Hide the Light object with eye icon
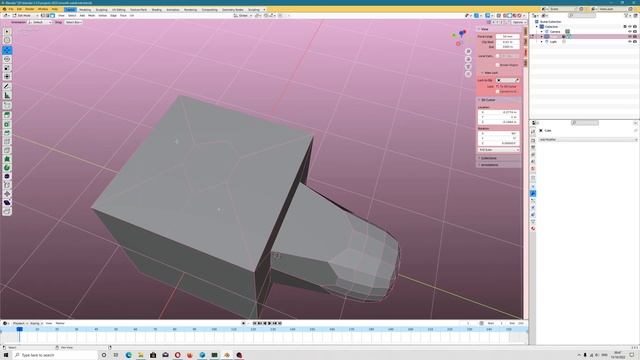The height and width of the screenshot is (360, 640). click(x=629, y=42)
